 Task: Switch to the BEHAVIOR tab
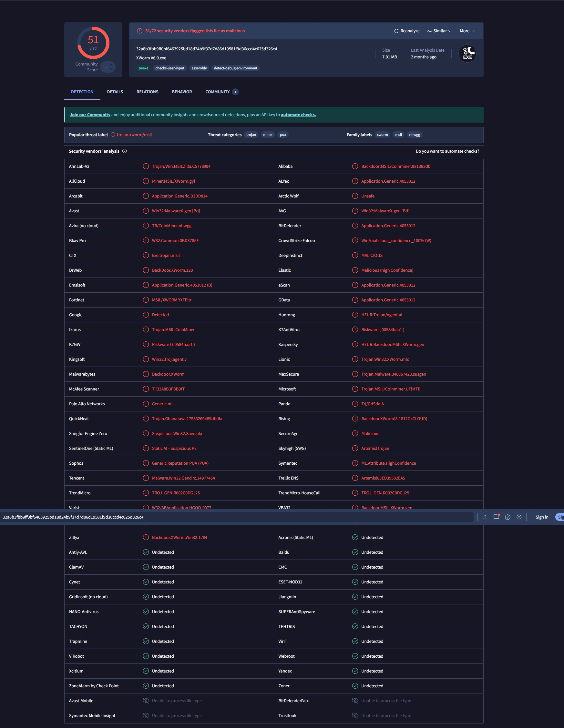coord(182,92)
